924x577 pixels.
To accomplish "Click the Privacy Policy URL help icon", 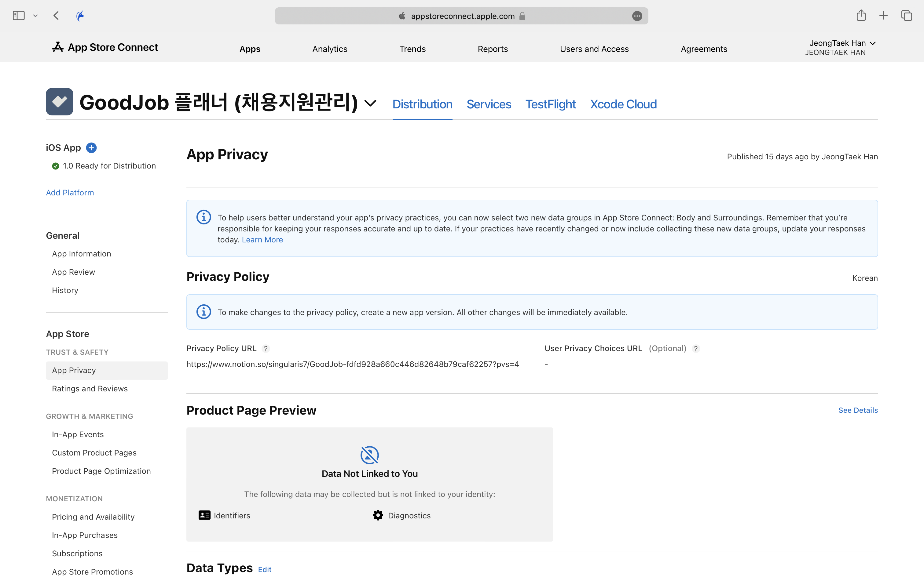I will 266,348.
